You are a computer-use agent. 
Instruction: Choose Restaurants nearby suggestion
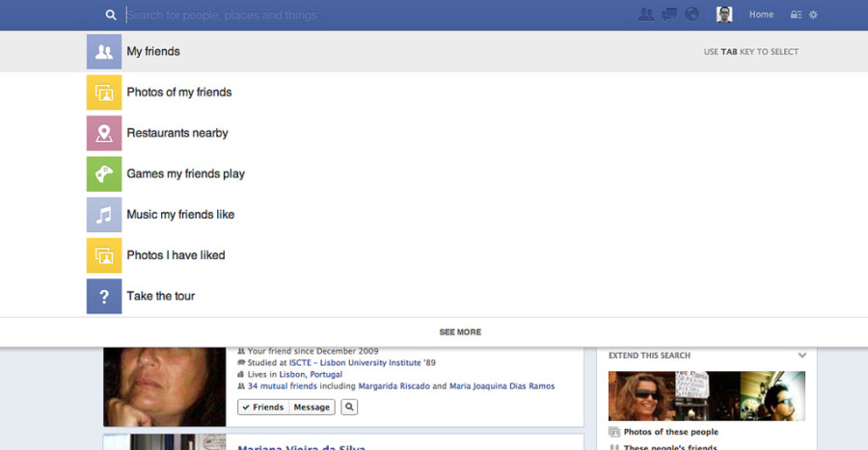(x=177, y=133)
